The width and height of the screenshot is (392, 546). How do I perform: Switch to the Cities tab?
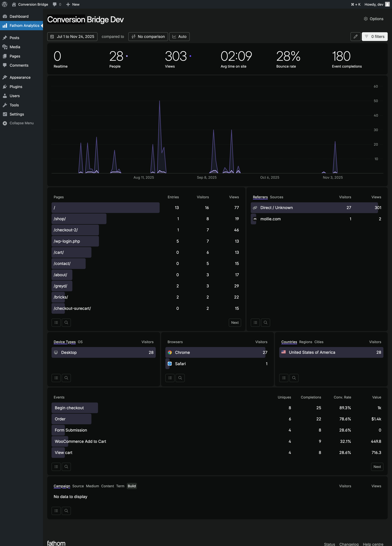319,342
